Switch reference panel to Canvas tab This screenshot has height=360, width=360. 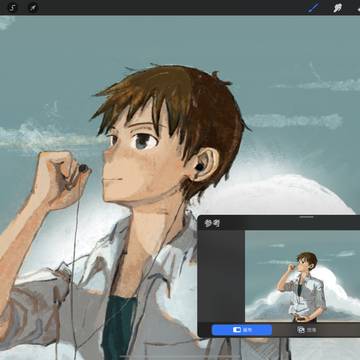[x=242, y=330]
